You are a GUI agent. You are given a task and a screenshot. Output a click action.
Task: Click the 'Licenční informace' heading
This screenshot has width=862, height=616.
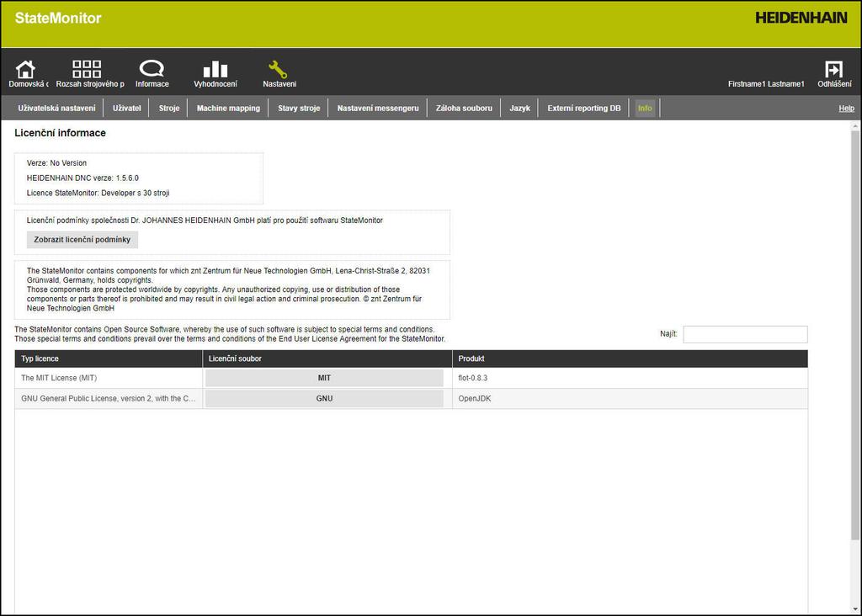(60, 133)
